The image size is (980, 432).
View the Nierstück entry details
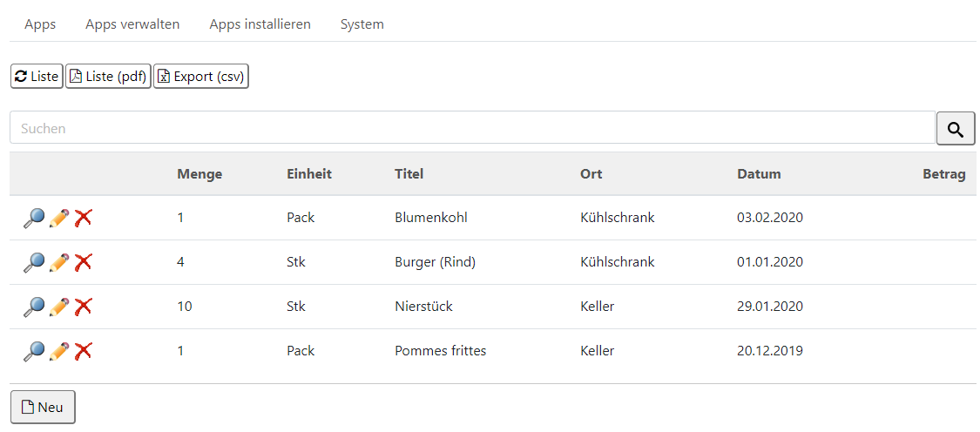[x=34, y=307]
